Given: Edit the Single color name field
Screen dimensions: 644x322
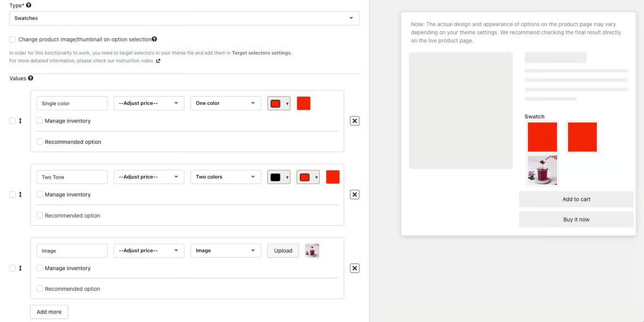Looking at the screenshot, I should (x=72, y=103).
